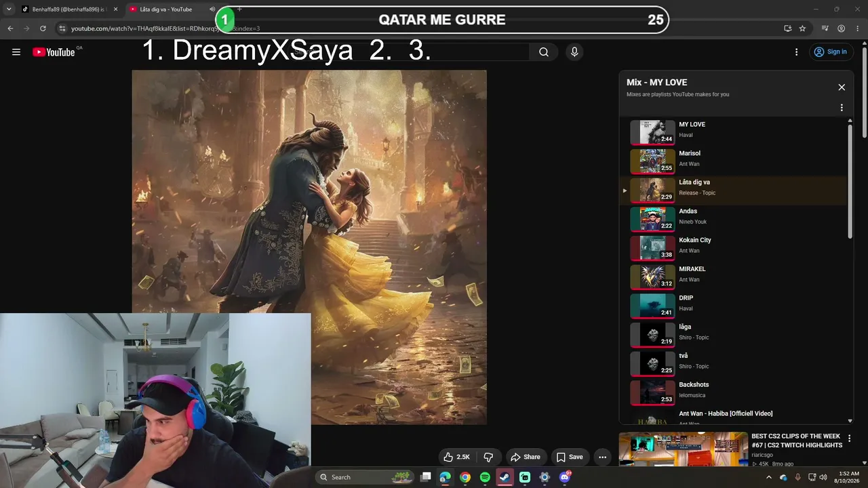Open Windows Settings gear on the taskbar
Screen dimensions: 868x488
point(545,477)
